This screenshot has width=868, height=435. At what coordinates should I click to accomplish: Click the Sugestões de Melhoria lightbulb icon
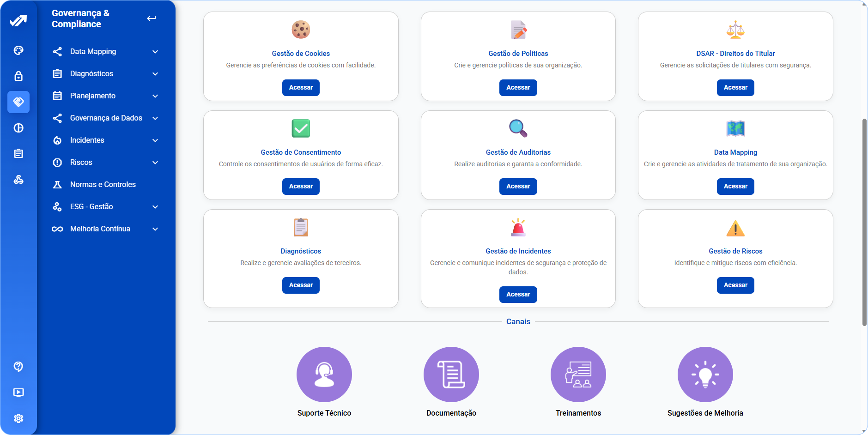(704, 375)
